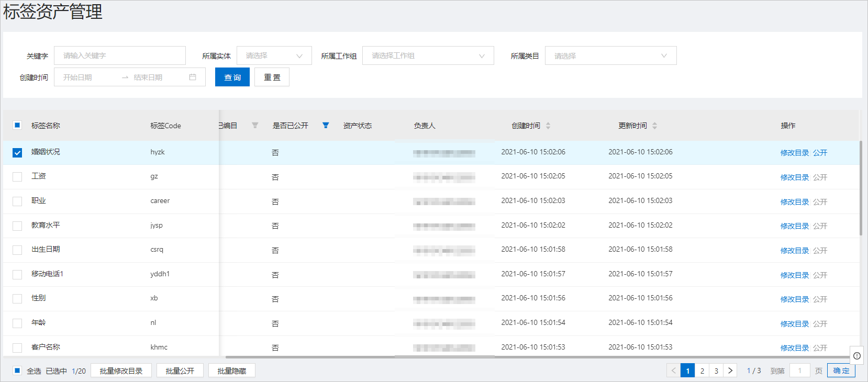Open the 所属工作组 dropdown

click(428, 55)
